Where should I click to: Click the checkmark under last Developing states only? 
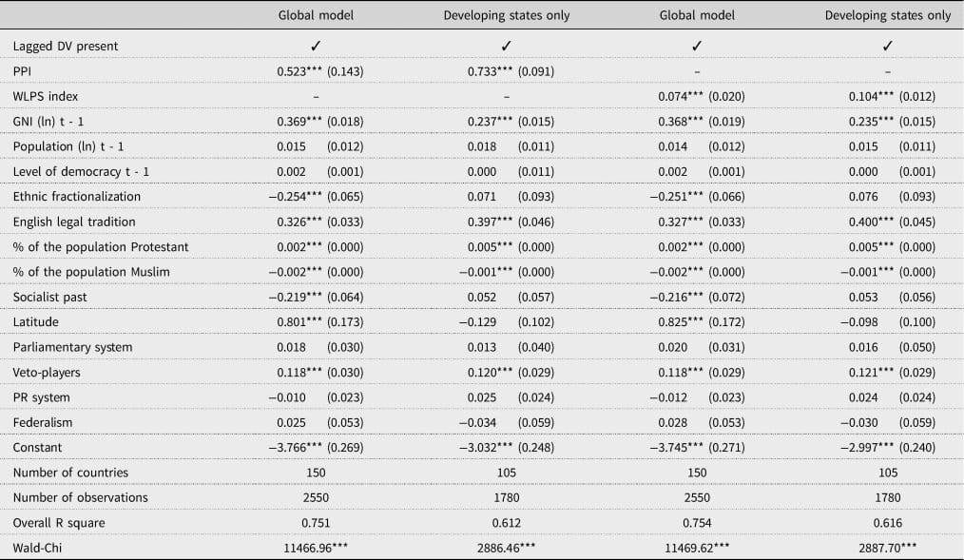pyautogui.click(x=887, y=46)
